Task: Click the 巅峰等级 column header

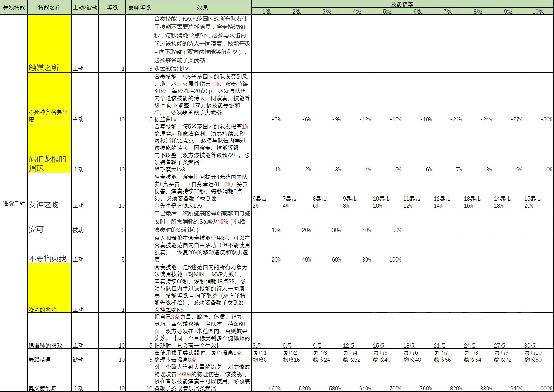Action: click(139, 8)
